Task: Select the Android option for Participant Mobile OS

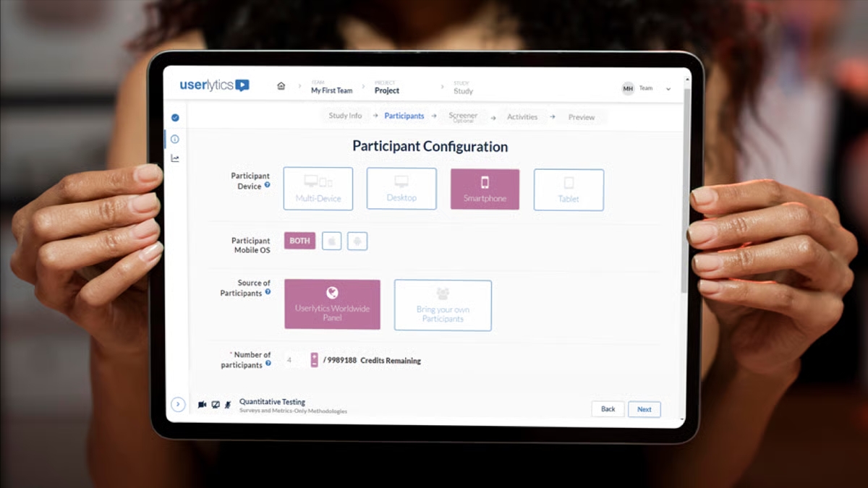Action: (356, 241)
